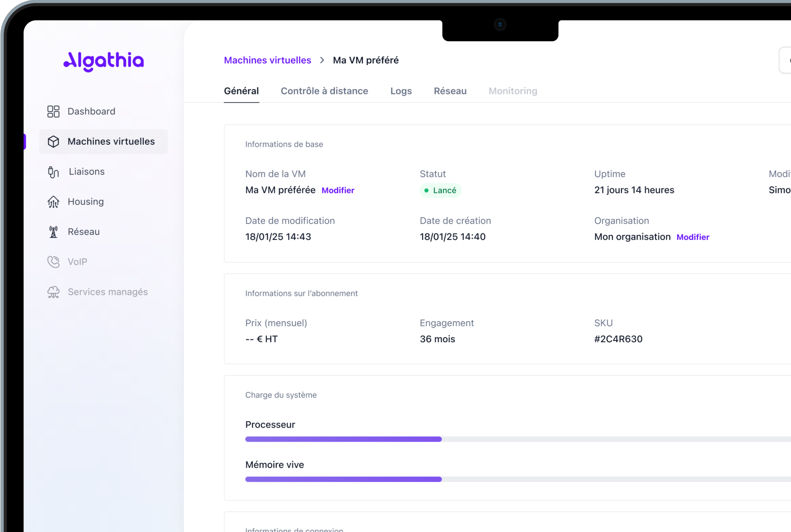Click the Housing building icon
Screen dimensions: 791x532
(x=53, y=202)
